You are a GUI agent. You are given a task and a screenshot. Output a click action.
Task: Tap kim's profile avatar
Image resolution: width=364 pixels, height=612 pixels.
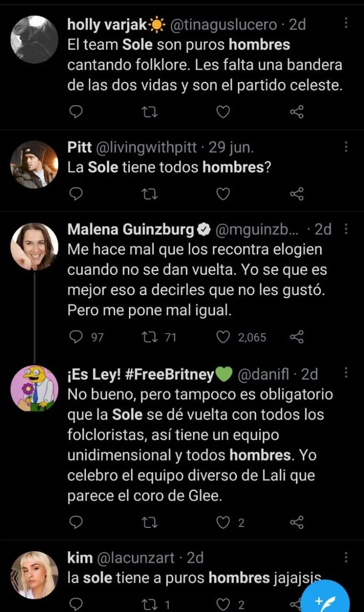click(34, 575)
